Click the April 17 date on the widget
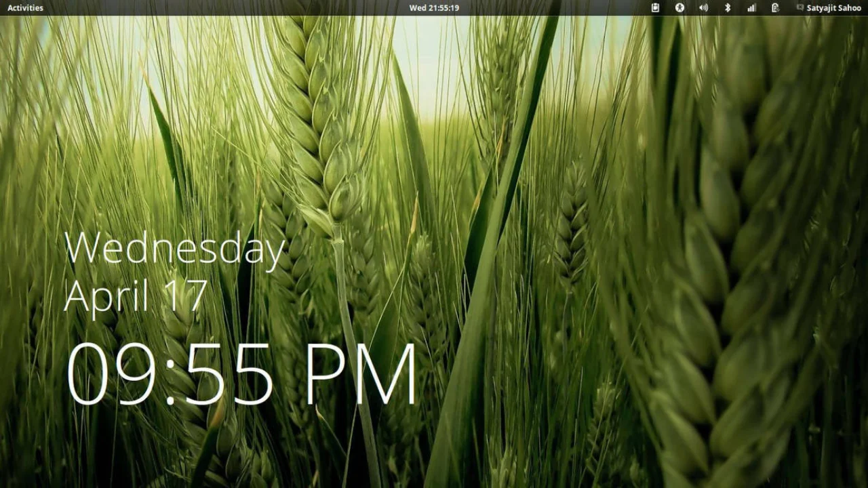The image size is (868, 488). pos(136,295)
